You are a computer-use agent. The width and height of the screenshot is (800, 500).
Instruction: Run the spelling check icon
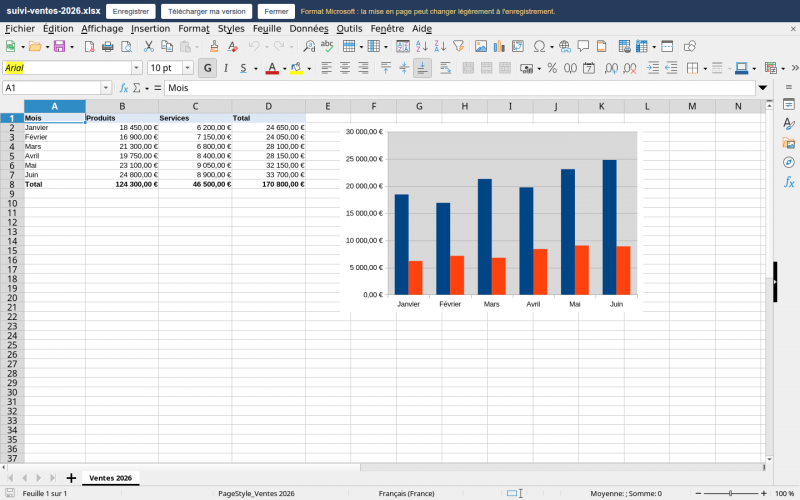point(327,46)
